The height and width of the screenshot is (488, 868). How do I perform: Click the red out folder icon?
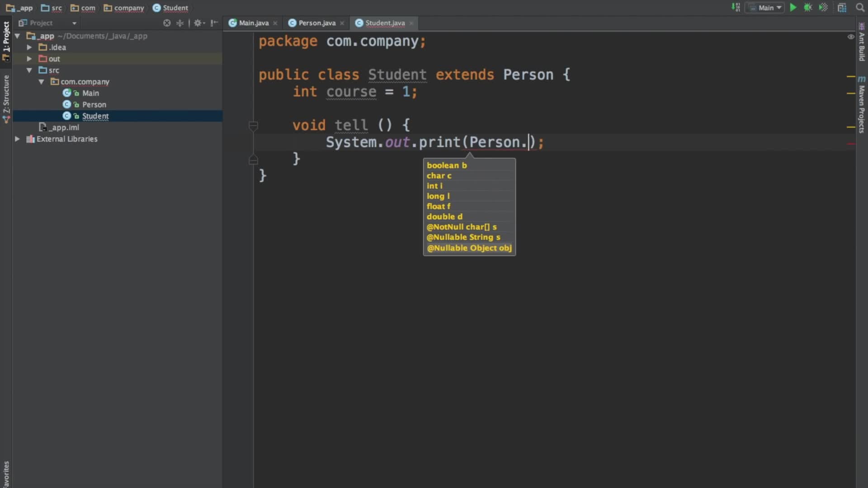pyautogui.click(x=43, y=59)
